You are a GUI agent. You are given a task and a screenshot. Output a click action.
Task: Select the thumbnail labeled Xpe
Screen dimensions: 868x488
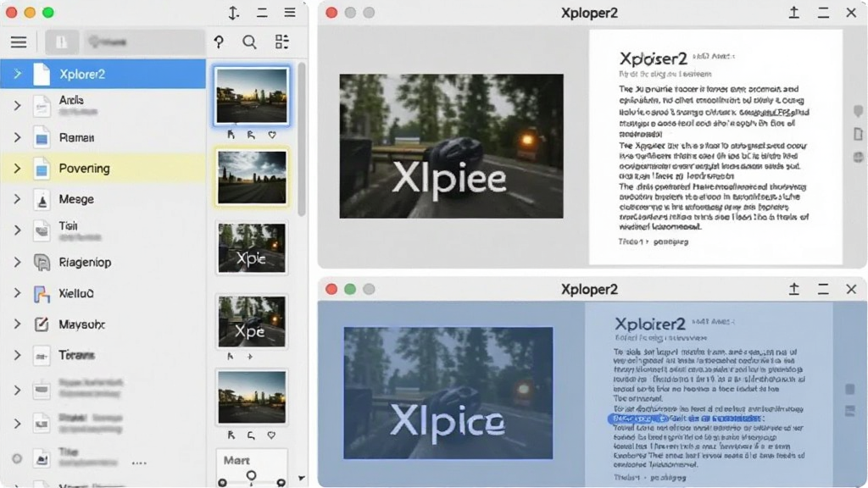pyautogui.click(x=252, y=321)
